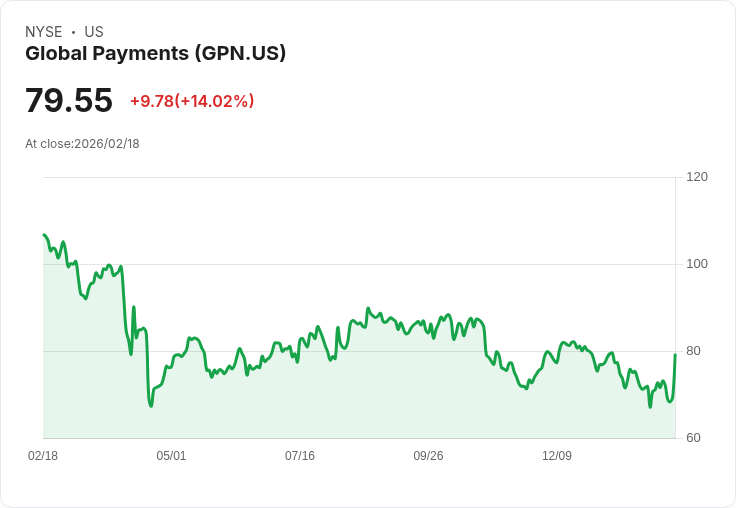Click the latest price spike on chart line
Viewport: 736px width, 508px height.
coord(675,355)
